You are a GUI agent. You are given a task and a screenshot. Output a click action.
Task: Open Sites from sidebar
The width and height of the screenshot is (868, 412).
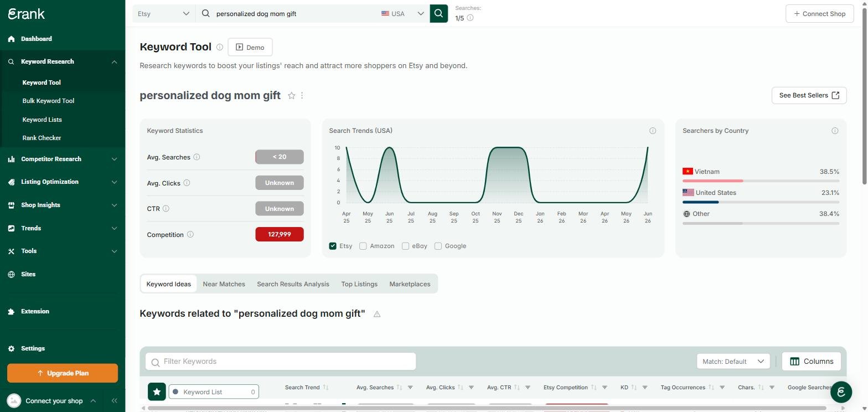28,274
